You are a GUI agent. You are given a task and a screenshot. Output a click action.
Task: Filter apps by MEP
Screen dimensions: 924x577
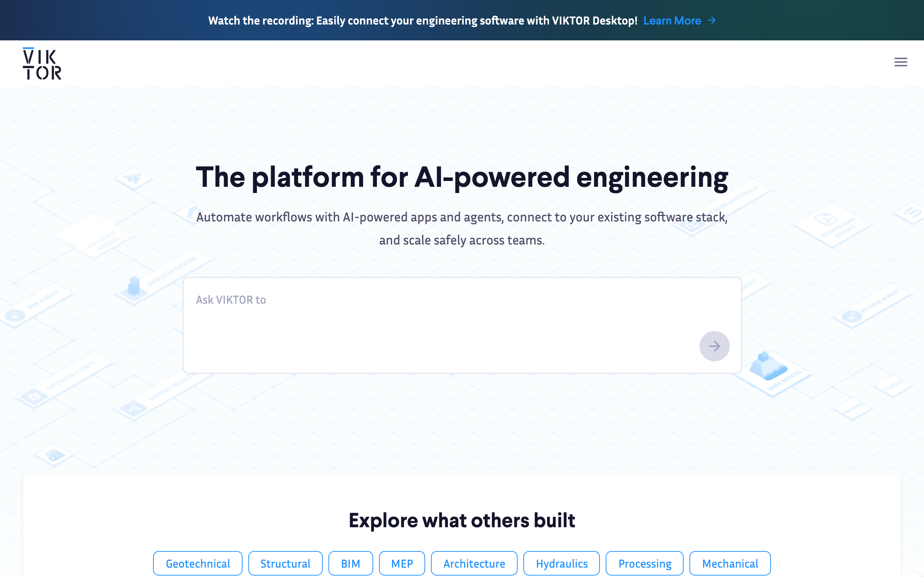click(x=402, y=563)
